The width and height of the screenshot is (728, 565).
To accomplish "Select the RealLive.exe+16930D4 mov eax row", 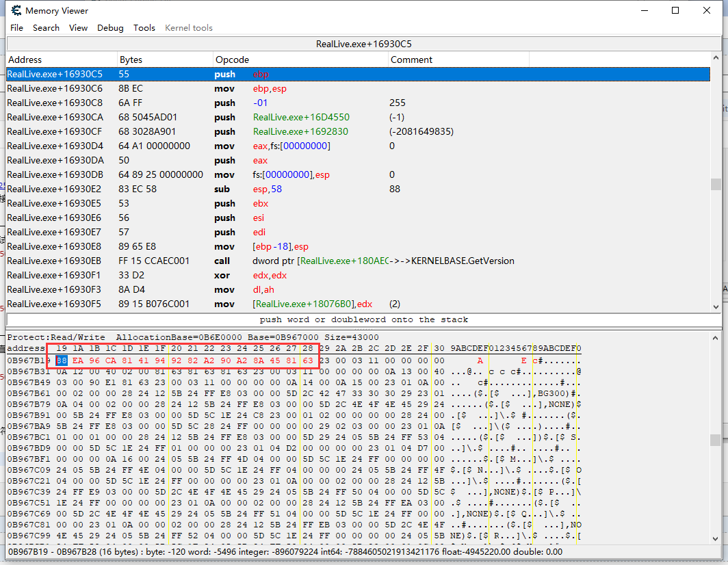I will coord(358,146).
